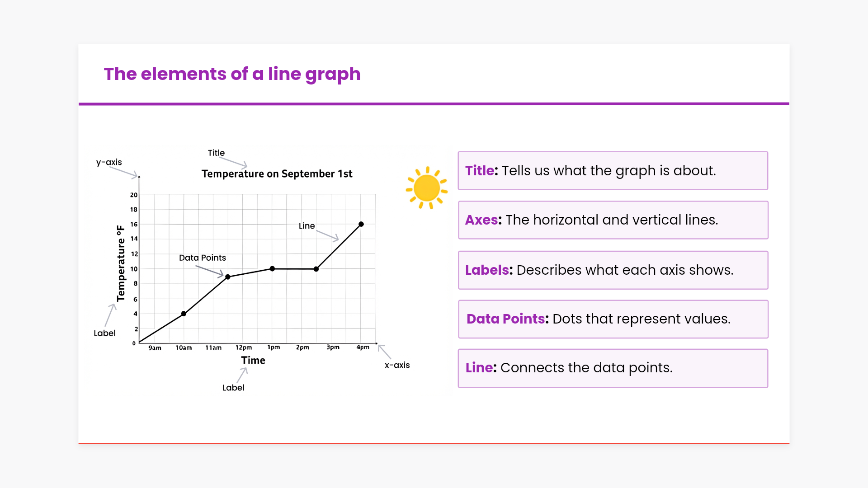Viewport: 868px width, 488px height.
Task: Click the "y-axis" annotation text
Action: (109, 162)
